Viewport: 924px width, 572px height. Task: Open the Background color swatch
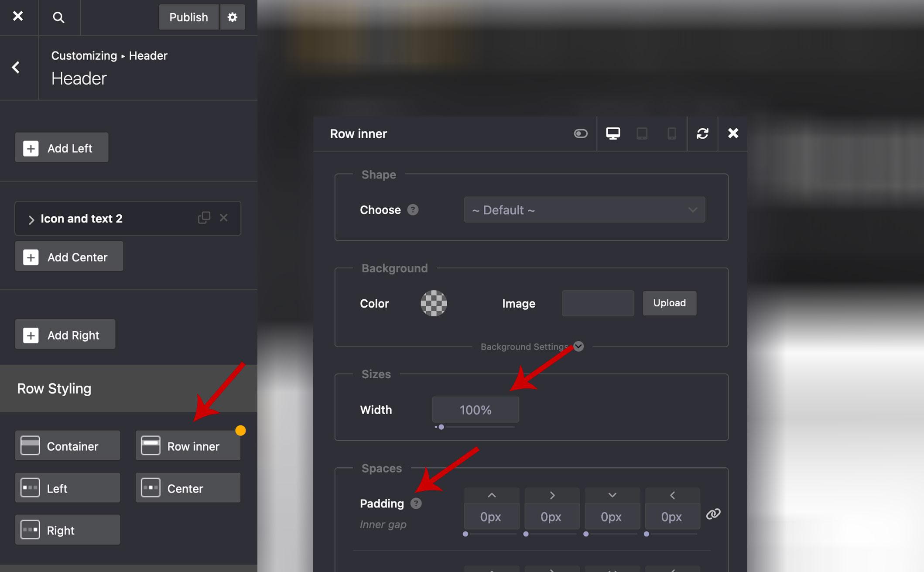coord(434,303)
